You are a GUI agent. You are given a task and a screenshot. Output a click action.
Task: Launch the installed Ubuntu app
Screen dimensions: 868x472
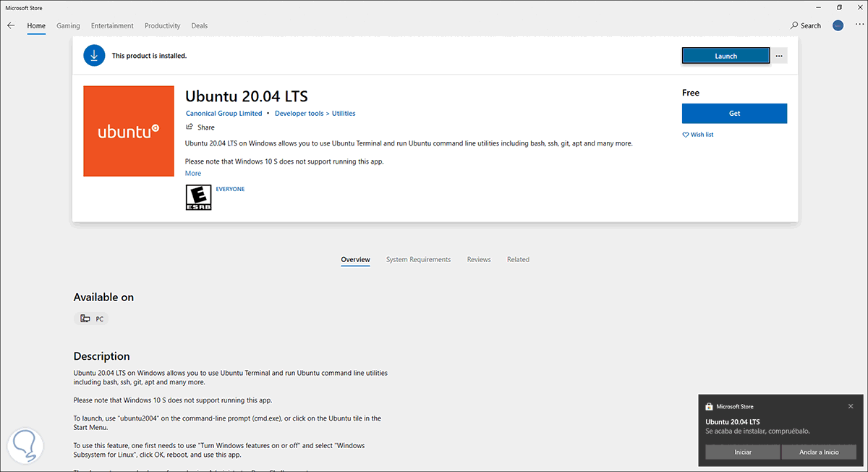pos(726,56)
